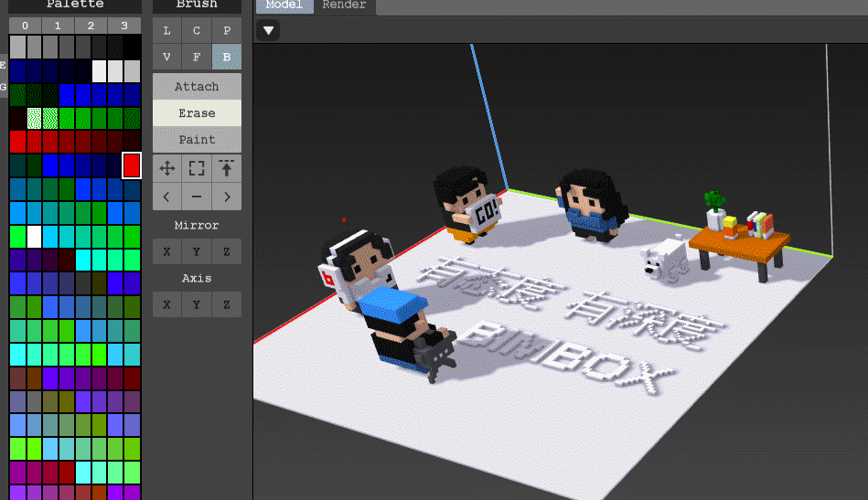Click the left chevron brush button
This screenshot has width=868, height=500.
pos(166,197)
